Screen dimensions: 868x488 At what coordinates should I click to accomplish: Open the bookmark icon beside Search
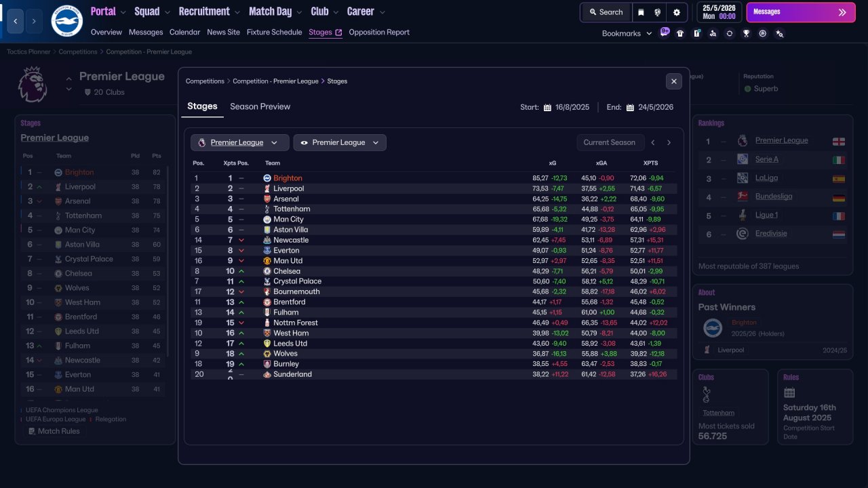click(642, 12)
